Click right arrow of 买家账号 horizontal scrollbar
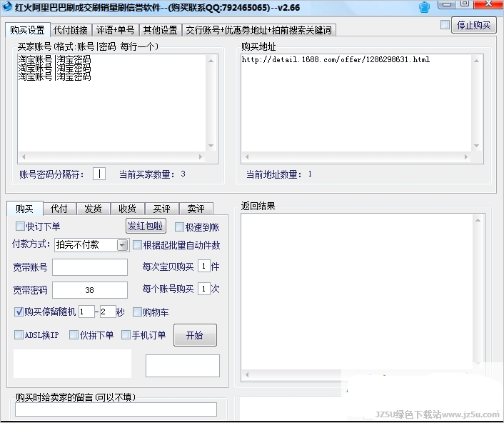The width and height of the screenshot is (504, 423). click(201, 156)
